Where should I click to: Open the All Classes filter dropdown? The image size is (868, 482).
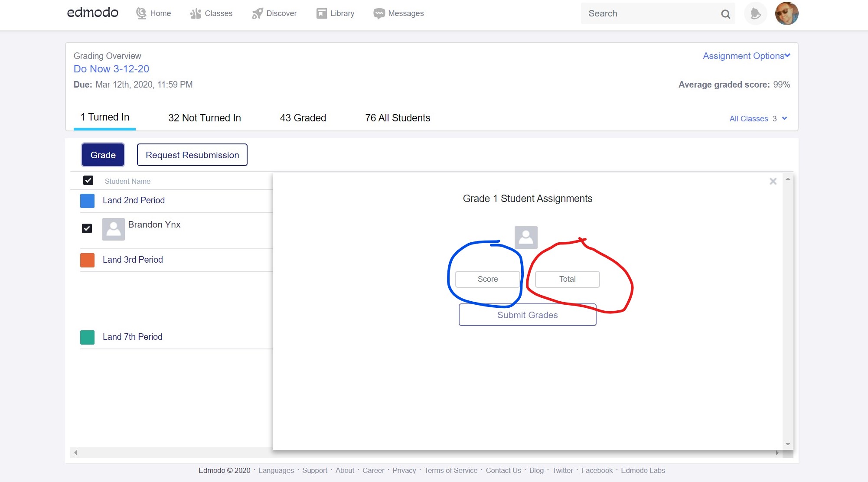(x=757, y=119)
